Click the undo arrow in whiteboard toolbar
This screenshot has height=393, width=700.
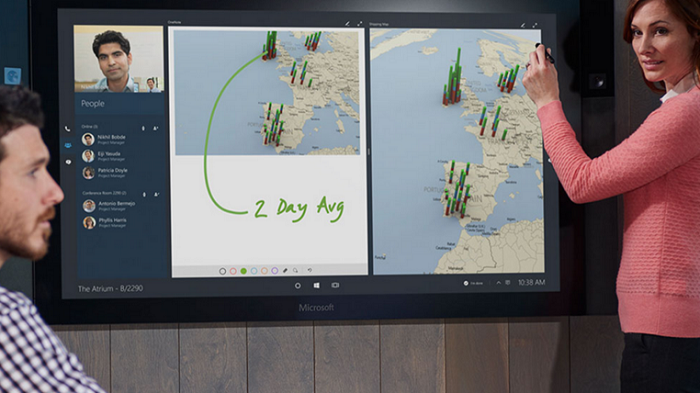(x=310, y=270)
